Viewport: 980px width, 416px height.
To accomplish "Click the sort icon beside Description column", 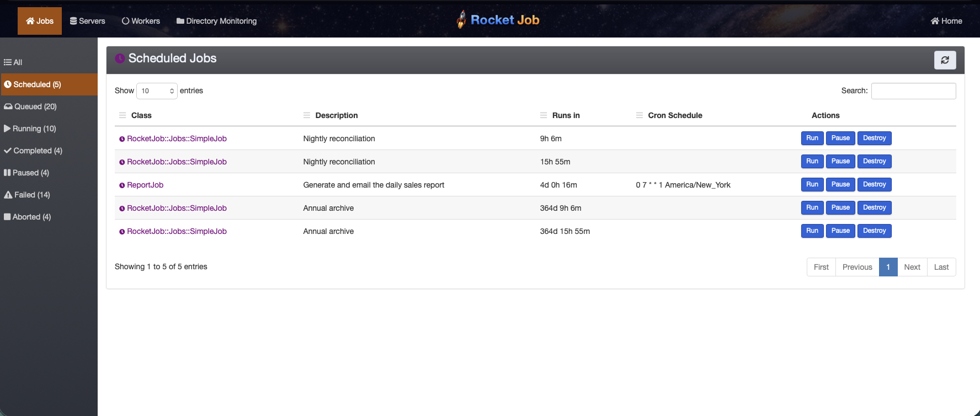I will pos(307,115).
